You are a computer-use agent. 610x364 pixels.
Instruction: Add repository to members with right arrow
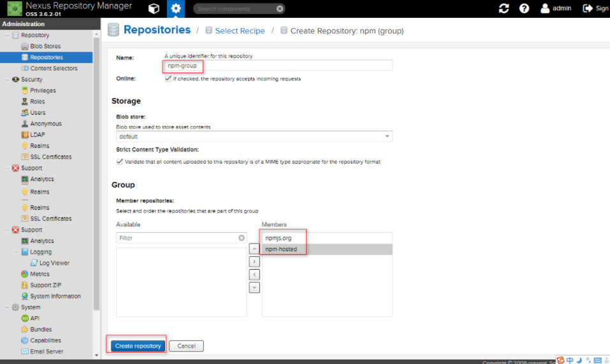254,262
